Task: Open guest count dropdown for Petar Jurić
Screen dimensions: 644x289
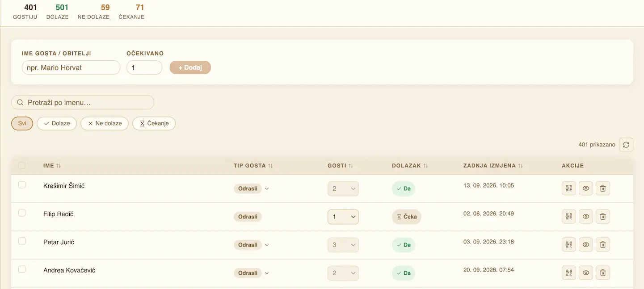Action: [x=343, y=245]
